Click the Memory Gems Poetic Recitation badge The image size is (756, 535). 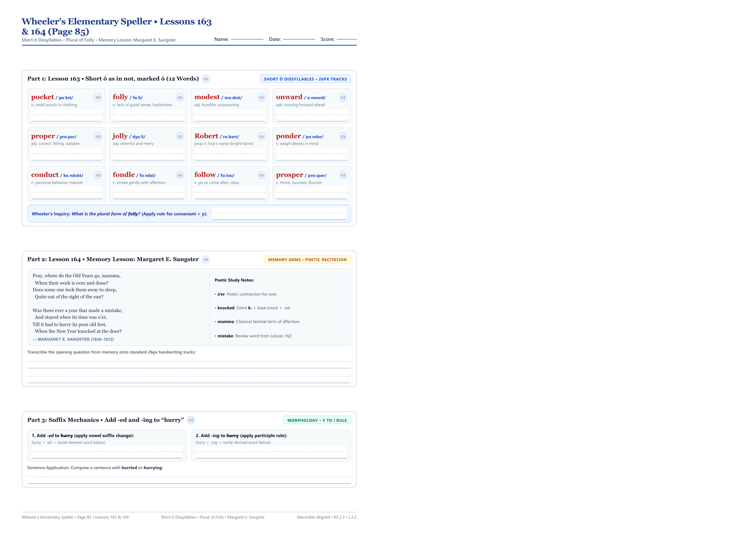click(307, 260)
